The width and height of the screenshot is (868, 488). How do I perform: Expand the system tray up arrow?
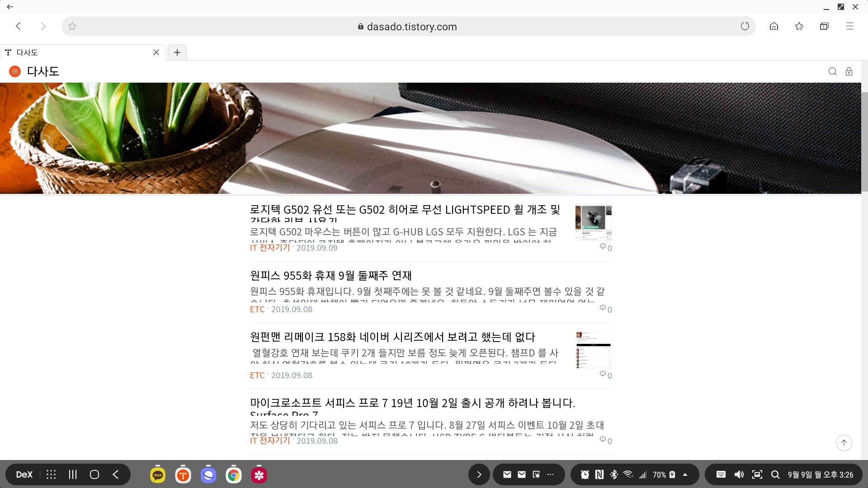click(x=685, y=474)
